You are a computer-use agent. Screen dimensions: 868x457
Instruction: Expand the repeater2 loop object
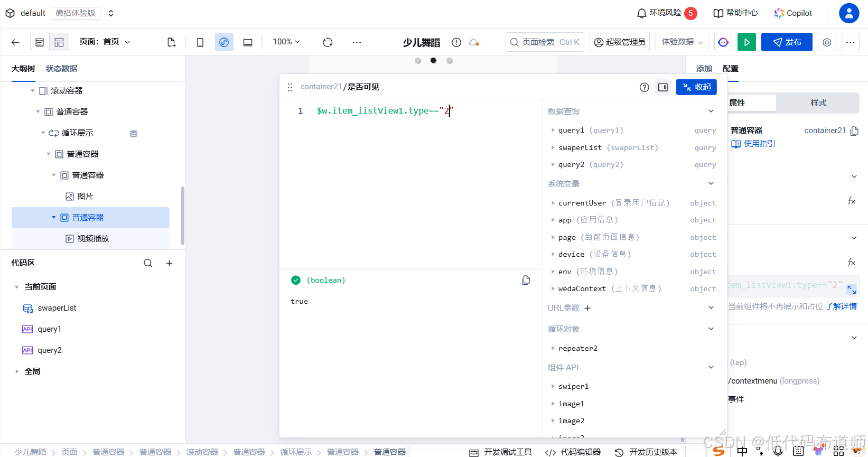click(x=553, y=349)
